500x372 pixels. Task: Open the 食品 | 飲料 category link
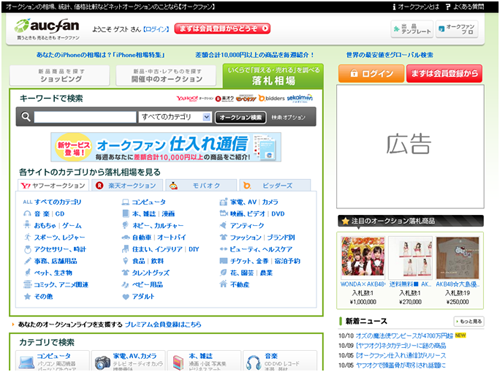(148, 261)
